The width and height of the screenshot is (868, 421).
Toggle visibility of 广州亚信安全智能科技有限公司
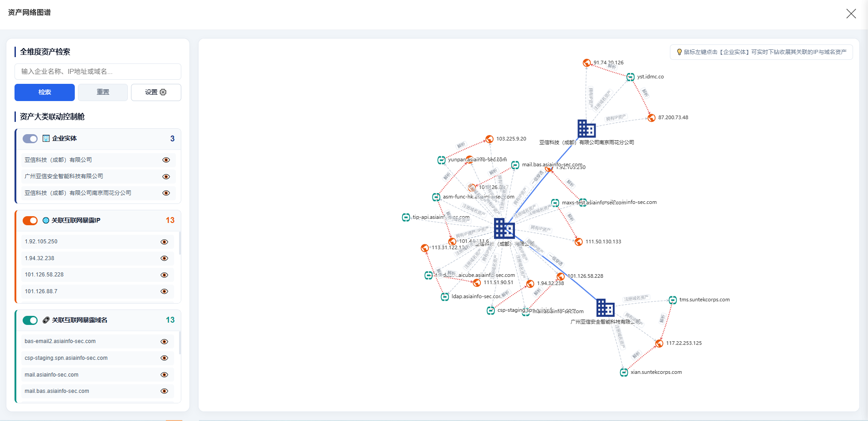click(166, 177)
